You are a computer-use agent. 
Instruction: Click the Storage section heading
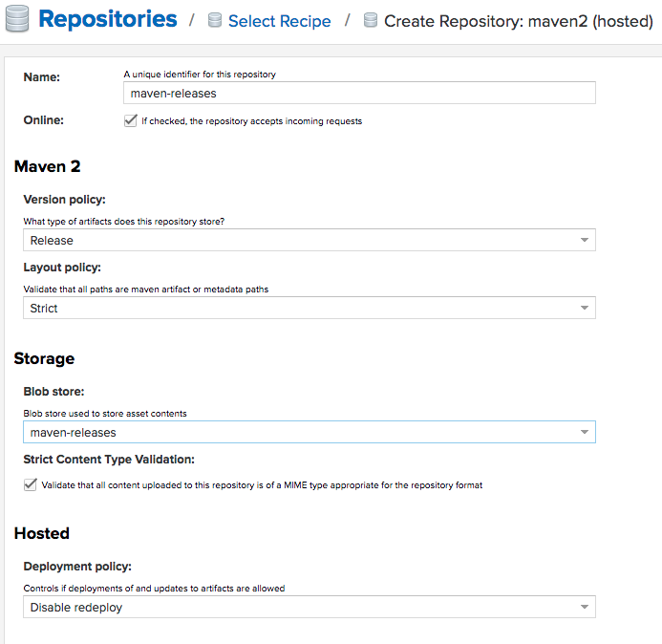tap(44, 358)
